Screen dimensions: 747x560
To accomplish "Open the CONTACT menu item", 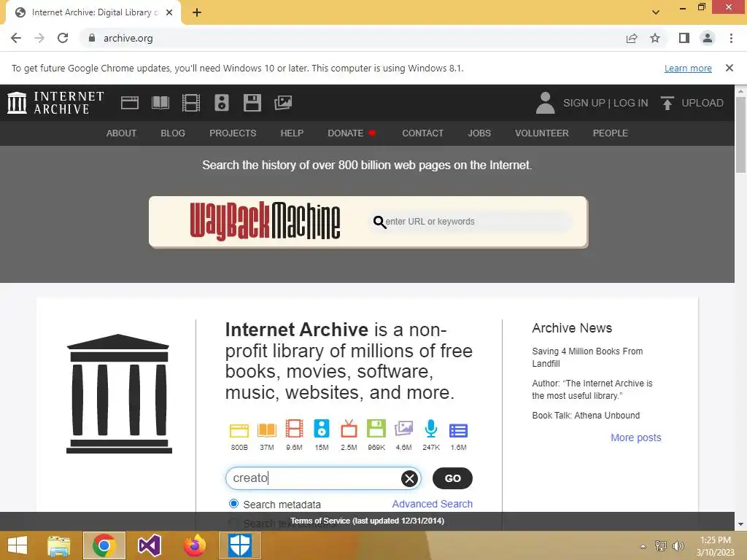I will (x=422, y=133).
